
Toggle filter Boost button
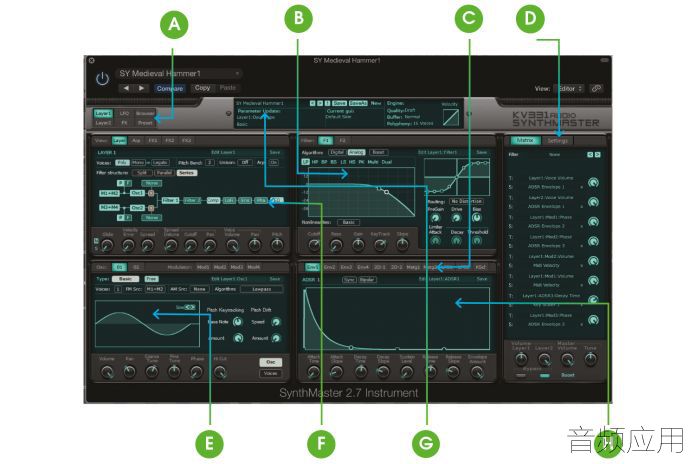(378, 152)
